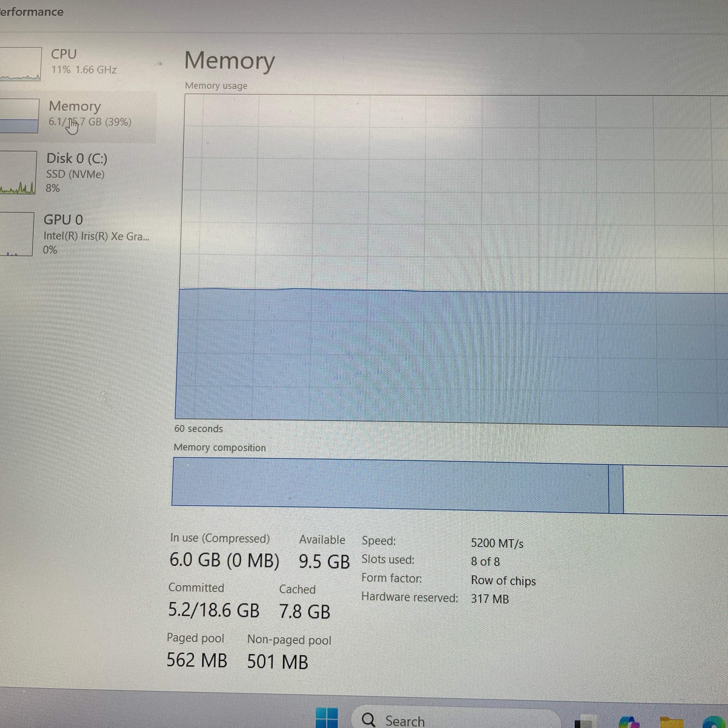
Task: Click the '562 MB' paged pool value
Action: [x=197, y=660]
